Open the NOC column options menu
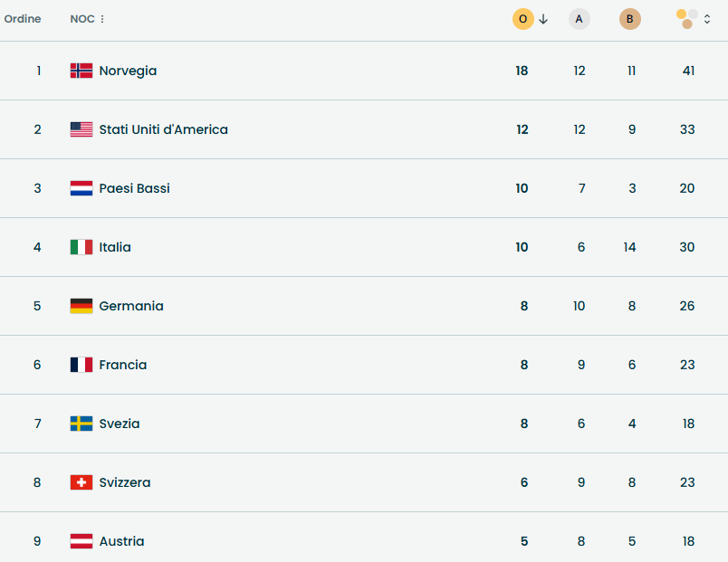 point(102,19)
